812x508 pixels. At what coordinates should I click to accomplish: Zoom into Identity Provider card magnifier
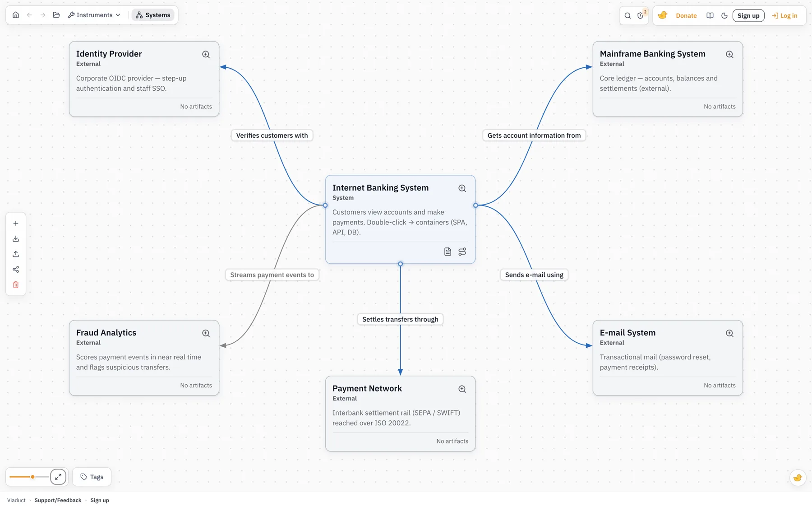(x=206, y=54)
